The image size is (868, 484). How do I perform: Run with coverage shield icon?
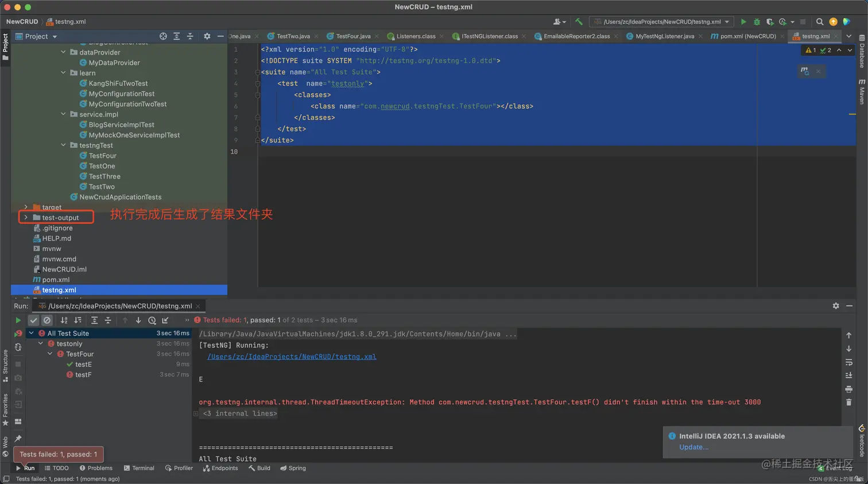(x=770, y=22)
